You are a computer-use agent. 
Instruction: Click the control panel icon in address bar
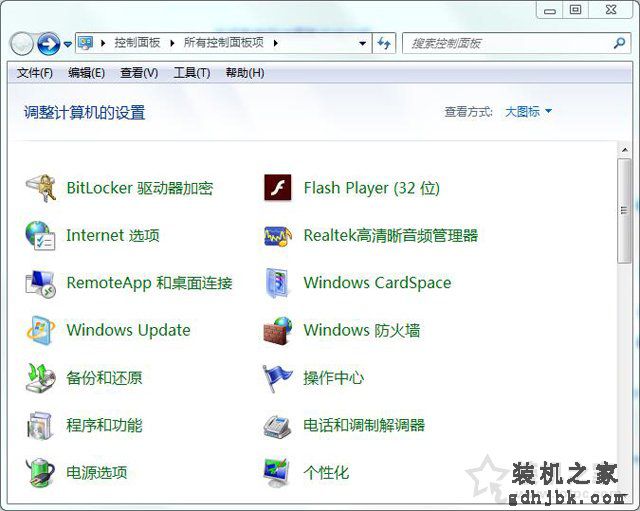coord(86,43)
